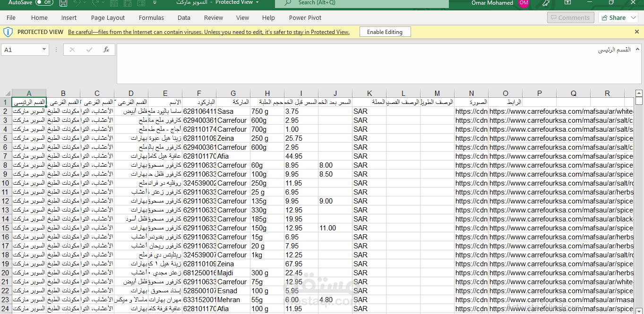Click the Share button

pos(613,17)
